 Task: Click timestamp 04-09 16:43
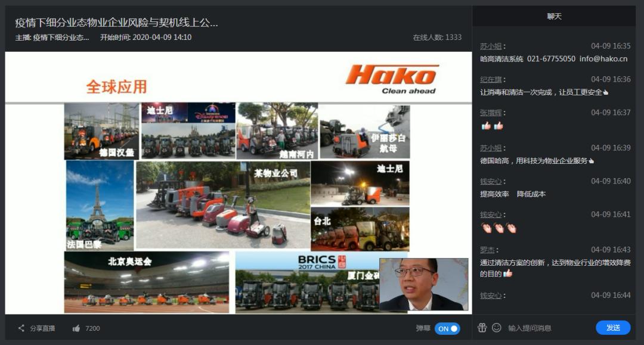[611, 250]
